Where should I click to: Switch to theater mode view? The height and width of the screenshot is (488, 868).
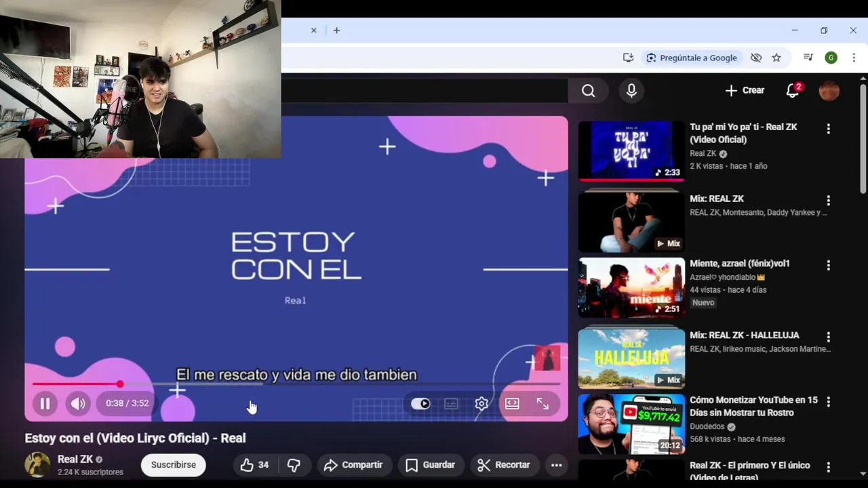click(x=512, y=403)
